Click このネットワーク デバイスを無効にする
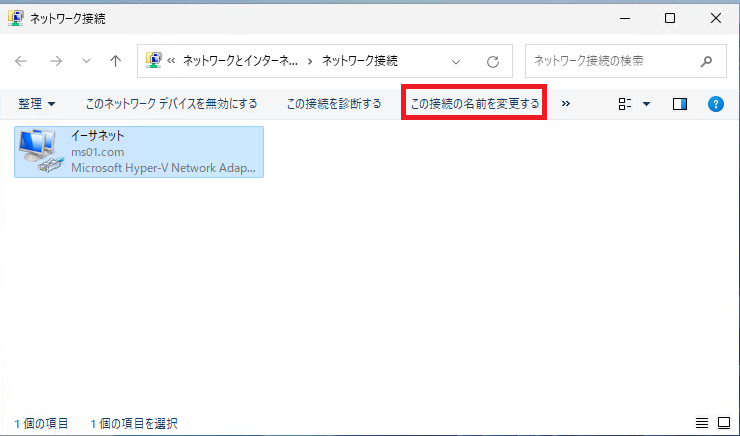This screenshot has height=436, width=740. coord(171,104)
